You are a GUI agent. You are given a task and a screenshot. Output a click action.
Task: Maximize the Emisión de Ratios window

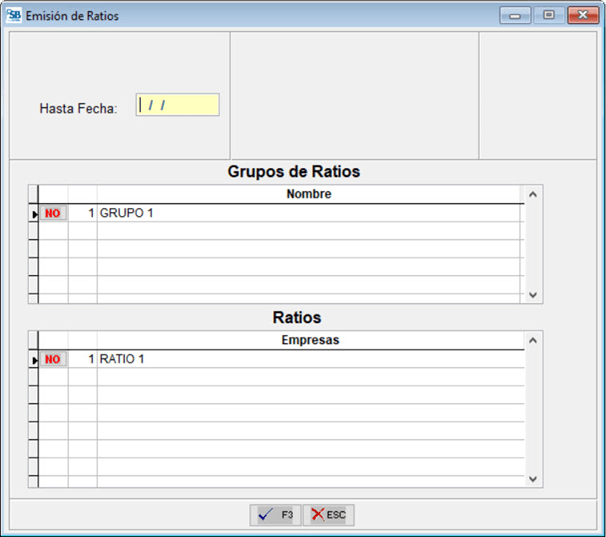pos(548,15)
